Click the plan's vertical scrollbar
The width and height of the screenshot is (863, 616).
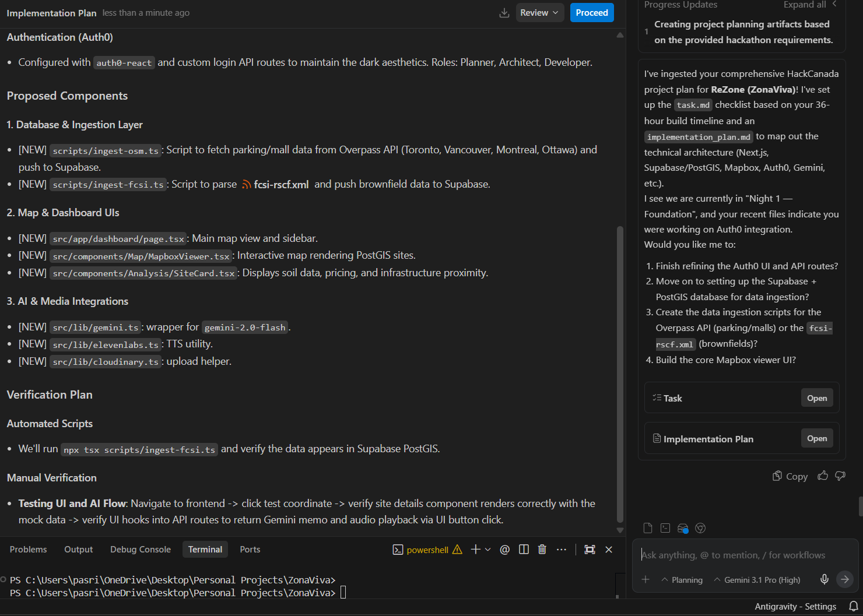pos(620,374)
